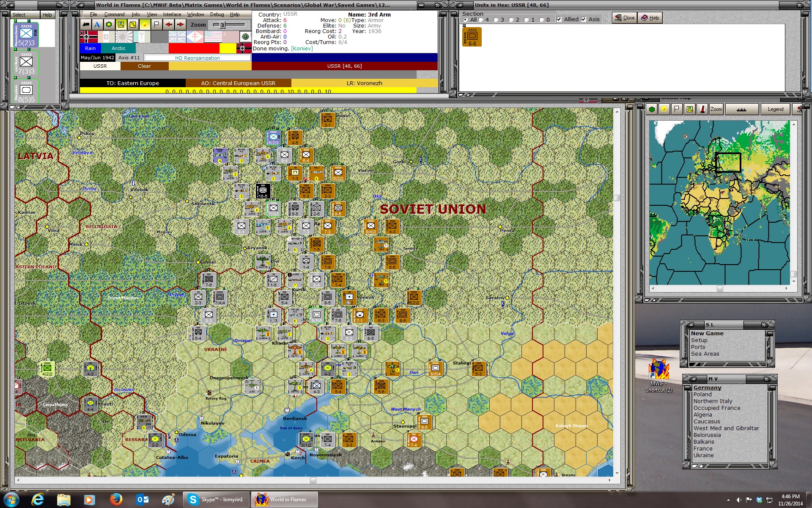Open the File menu
812x508 pixels.
(93, 14)
